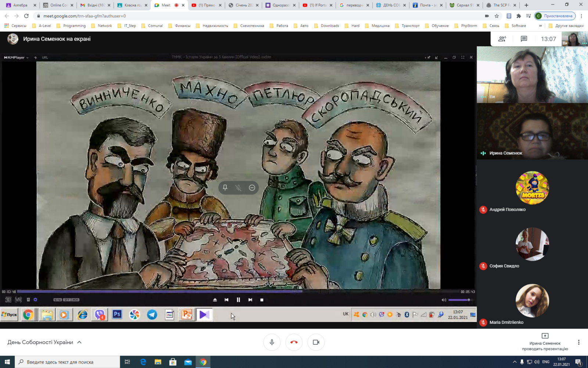
Task: Click the remove from call icon
Action: tap(252, 188)
